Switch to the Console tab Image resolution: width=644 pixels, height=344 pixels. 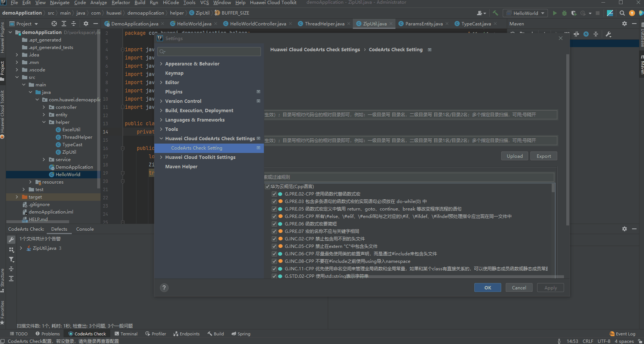tap(85, 229)
